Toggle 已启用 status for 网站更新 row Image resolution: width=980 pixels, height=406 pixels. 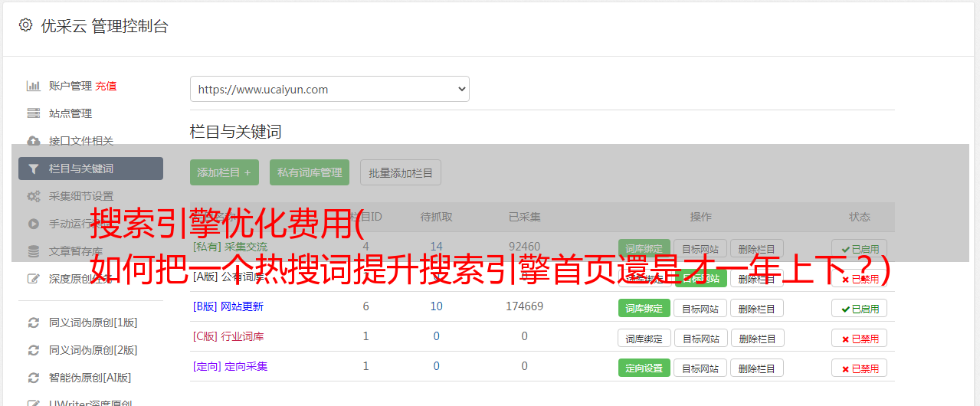pos(860,308)
